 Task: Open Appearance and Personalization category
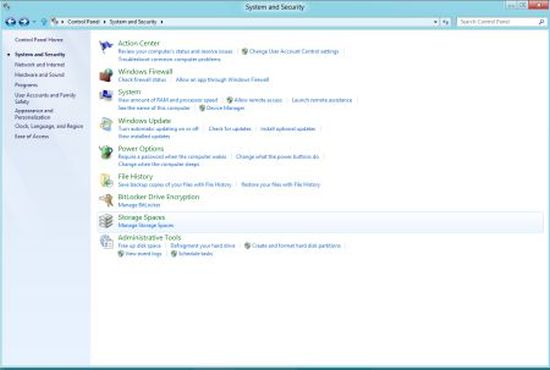(34, 114)
